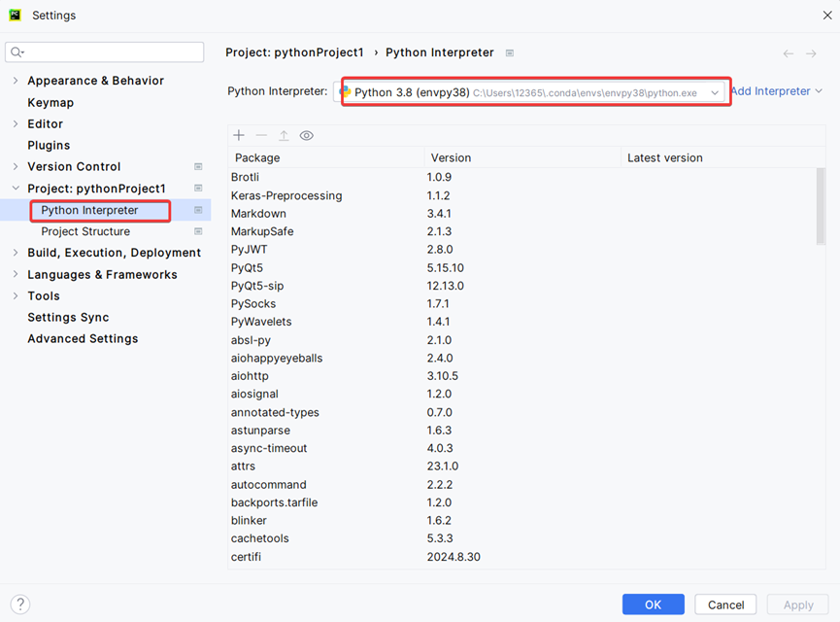
Task: Click the back navigation arrow
Action: coord(788,53)
